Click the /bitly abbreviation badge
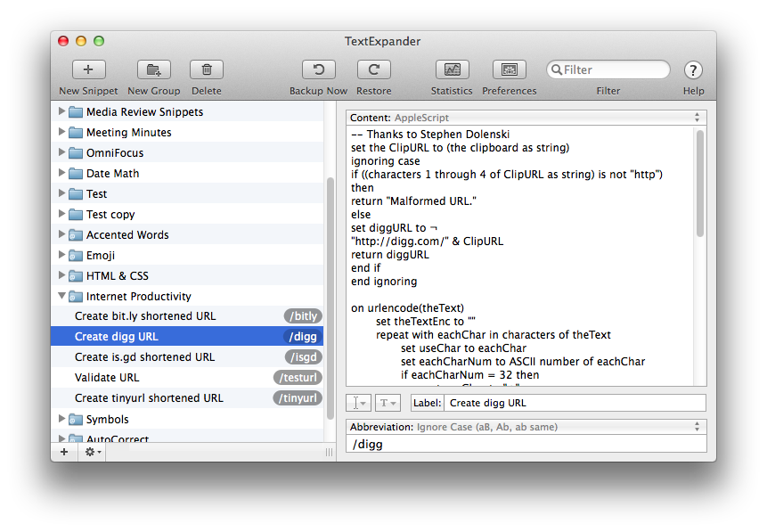The height and width of the screenshot is (532, 767). [x=303, y=316]
